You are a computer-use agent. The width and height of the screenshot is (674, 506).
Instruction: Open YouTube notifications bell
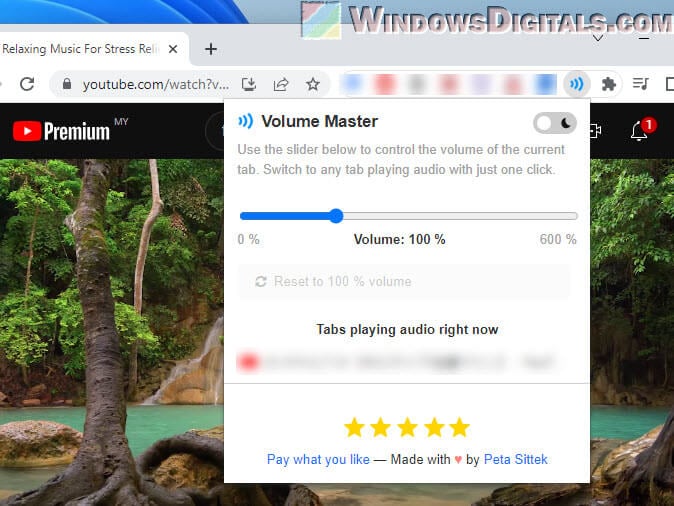point(639,131)
